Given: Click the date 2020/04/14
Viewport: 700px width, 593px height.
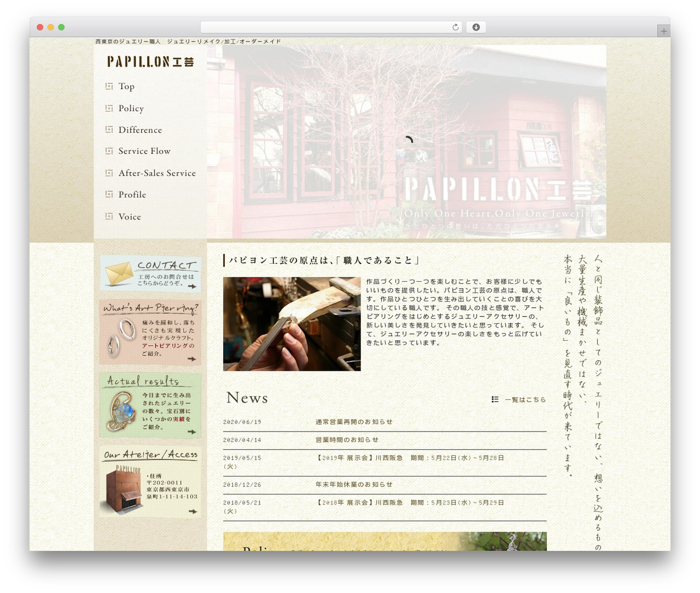Looking at the screenshot, I should pos(242,440).
